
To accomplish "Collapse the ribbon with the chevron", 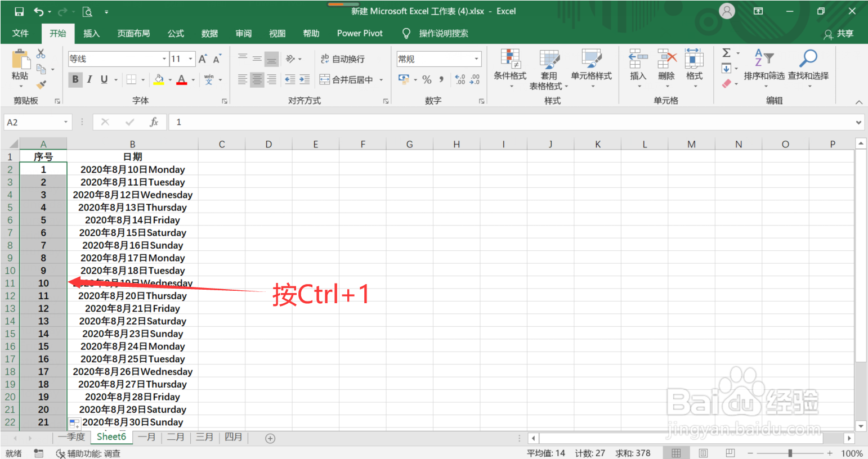I will point(859,102).
